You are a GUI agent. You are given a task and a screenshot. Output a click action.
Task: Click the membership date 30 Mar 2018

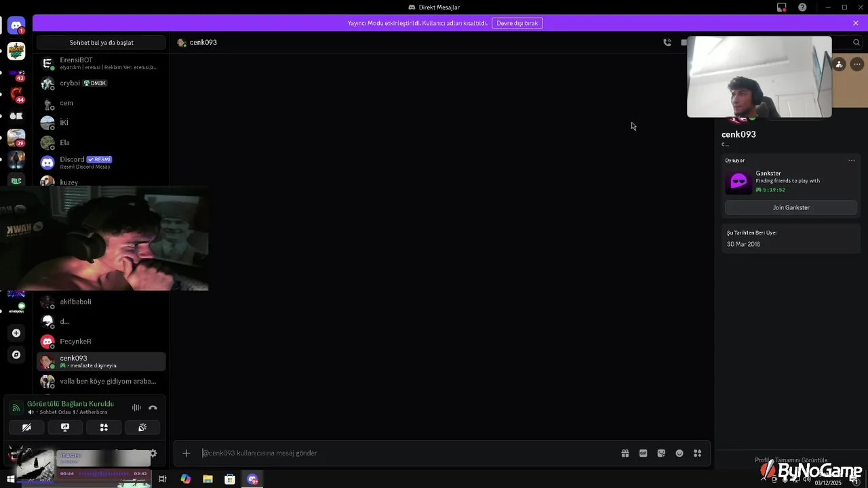click(x=743, y=244)
